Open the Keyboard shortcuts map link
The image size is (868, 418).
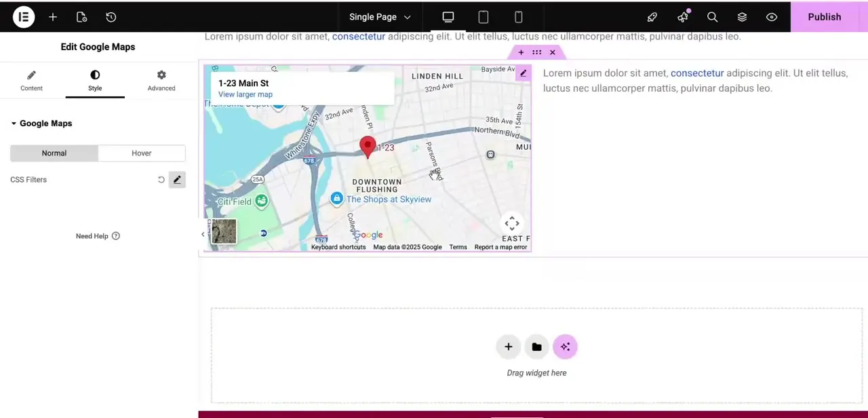coord(338,247)
